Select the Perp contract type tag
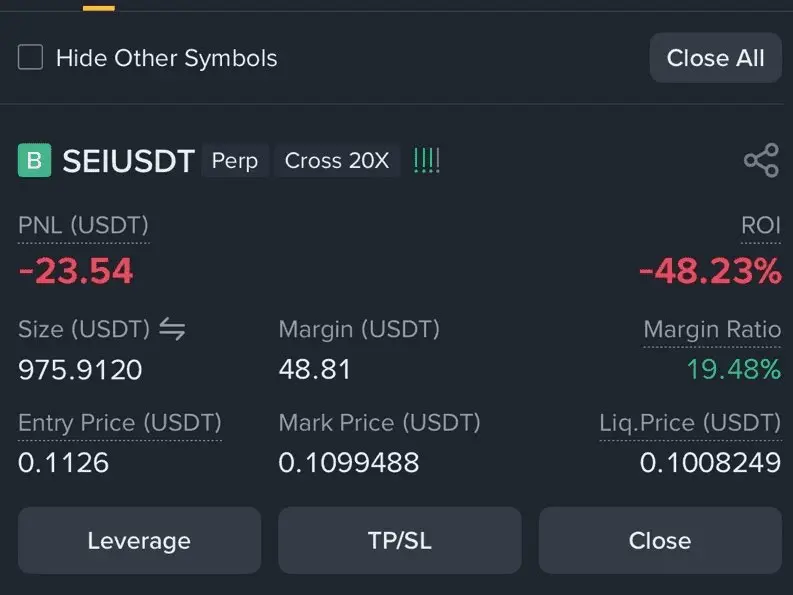 (x=235, y=161)
